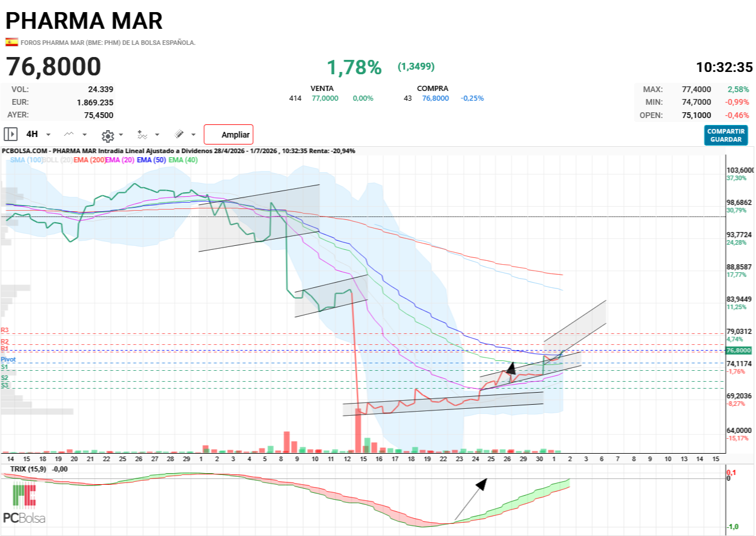Click the 76,8000 current price axis marker
Viewport: 756px width, 536px height.
click(x=739, y=350)
